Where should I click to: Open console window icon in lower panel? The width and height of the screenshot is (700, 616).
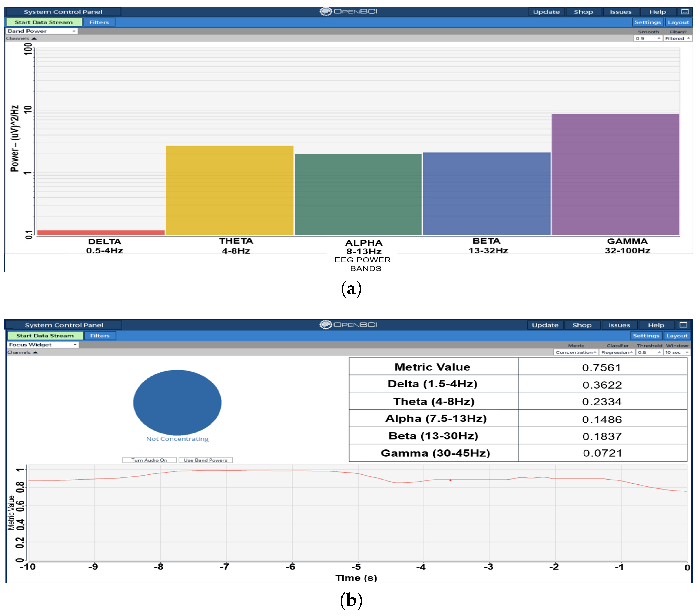tap(683, 325)
